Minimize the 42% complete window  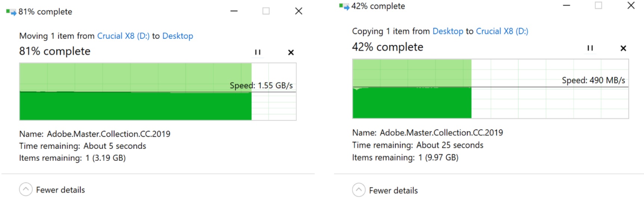pos(567,6)
